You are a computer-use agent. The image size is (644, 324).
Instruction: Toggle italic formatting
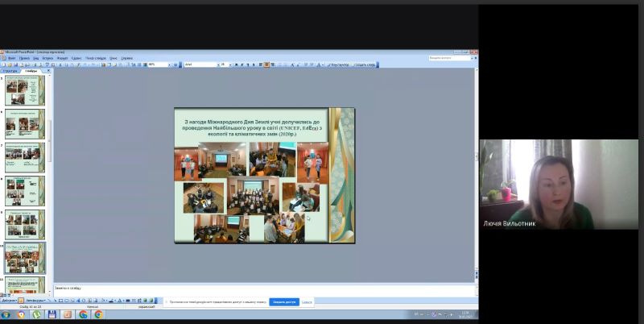pyautogui.click(x=242, y=64)
